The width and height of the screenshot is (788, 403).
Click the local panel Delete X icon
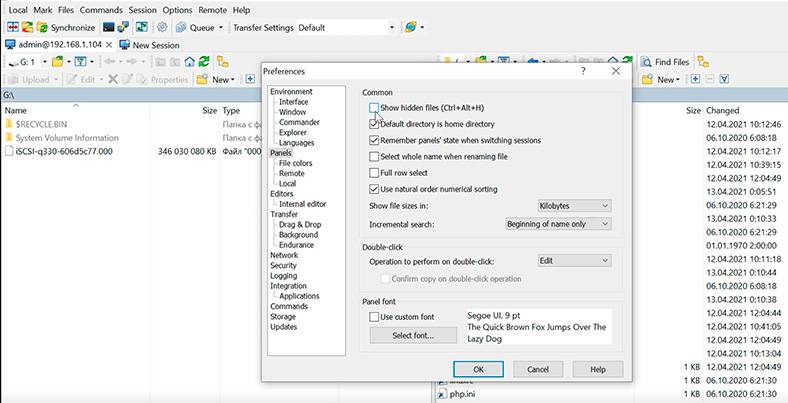pos(113,79)
